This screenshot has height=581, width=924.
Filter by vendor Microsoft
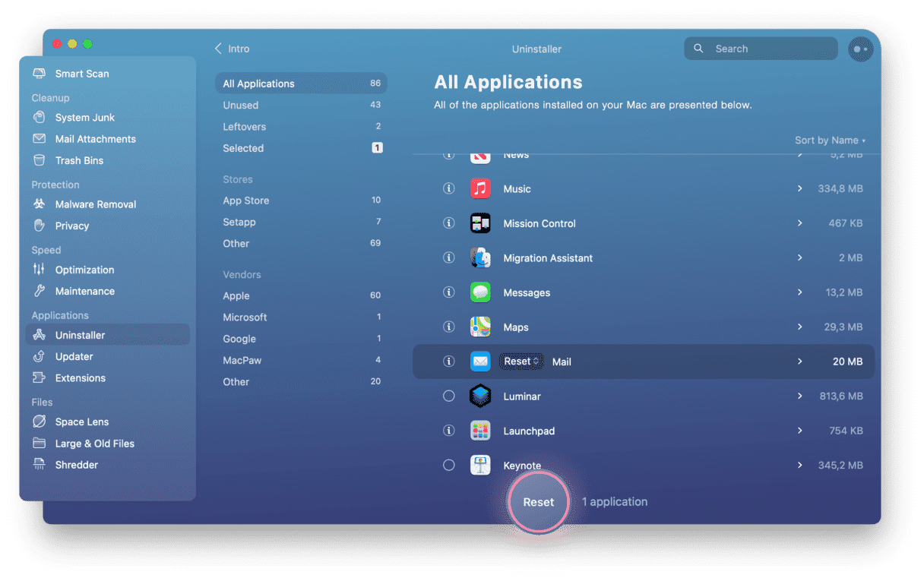click(302, 317)
